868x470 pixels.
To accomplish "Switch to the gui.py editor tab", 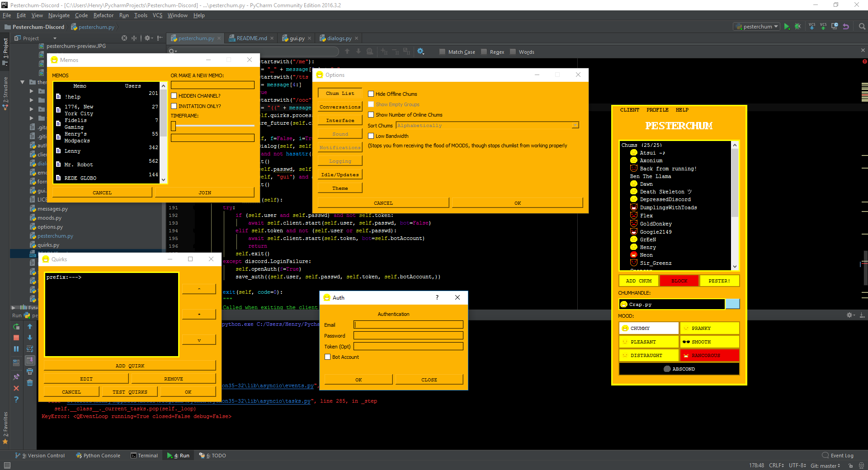I will pos(297,38).
